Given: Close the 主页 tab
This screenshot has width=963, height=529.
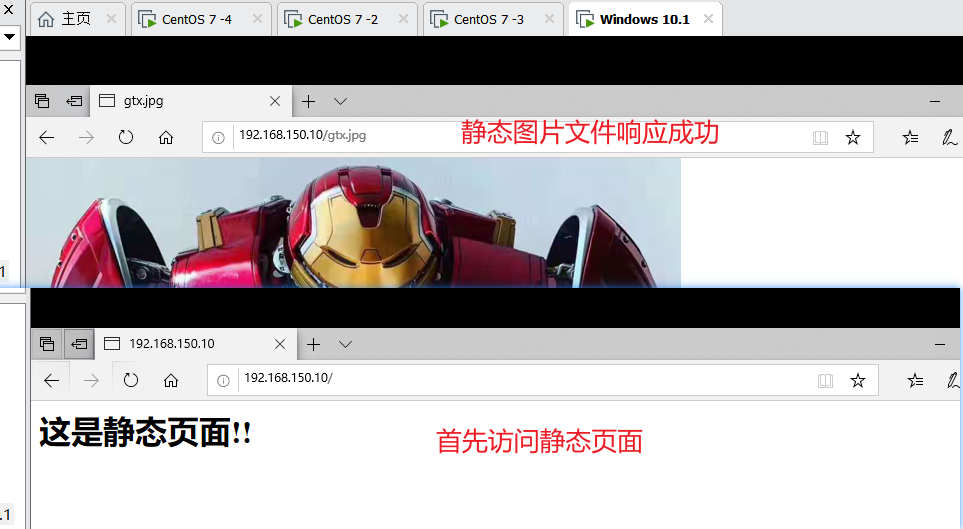Looking at the screenshot, I should click(111, 19).
